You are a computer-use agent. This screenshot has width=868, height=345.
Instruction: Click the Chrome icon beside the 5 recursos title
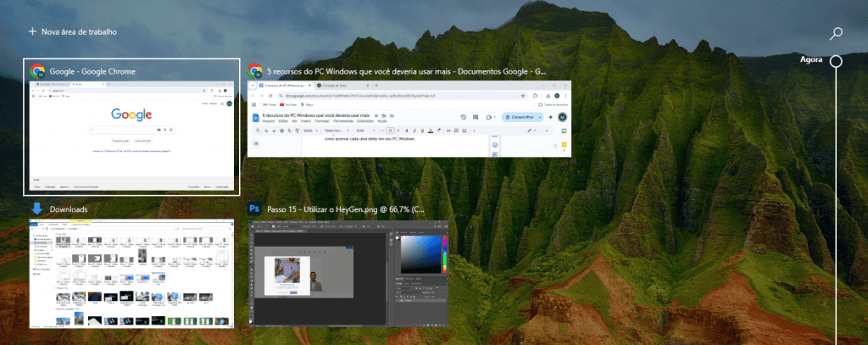click(253, 71)
